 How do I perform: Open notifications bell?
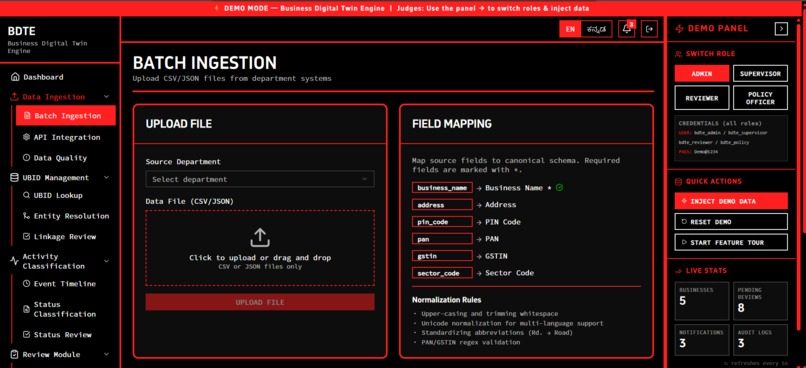click(627, 29)
